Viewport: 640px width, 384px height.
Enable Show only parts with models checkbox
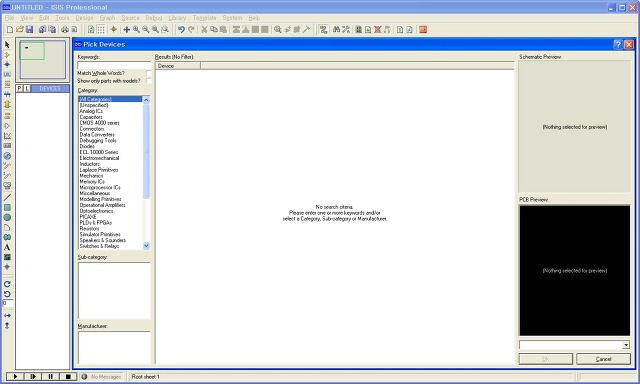[149, 81]
